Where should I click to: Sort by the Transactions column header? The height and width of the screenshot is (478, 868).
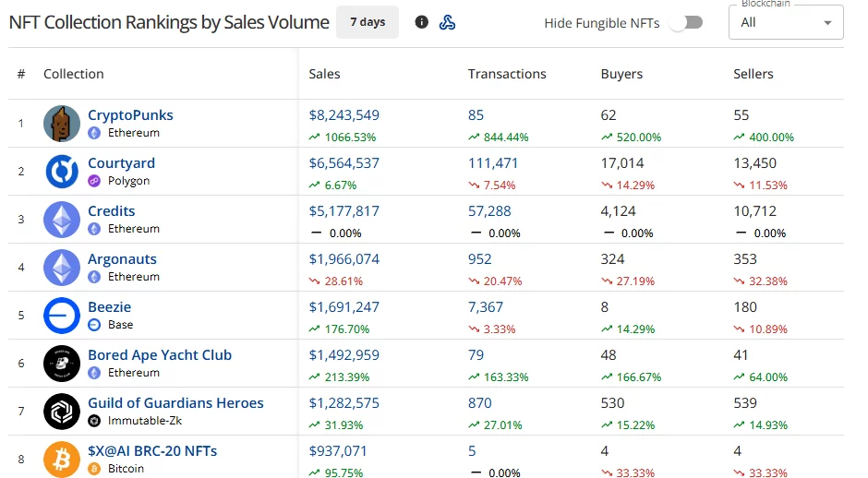coord(507,74)
